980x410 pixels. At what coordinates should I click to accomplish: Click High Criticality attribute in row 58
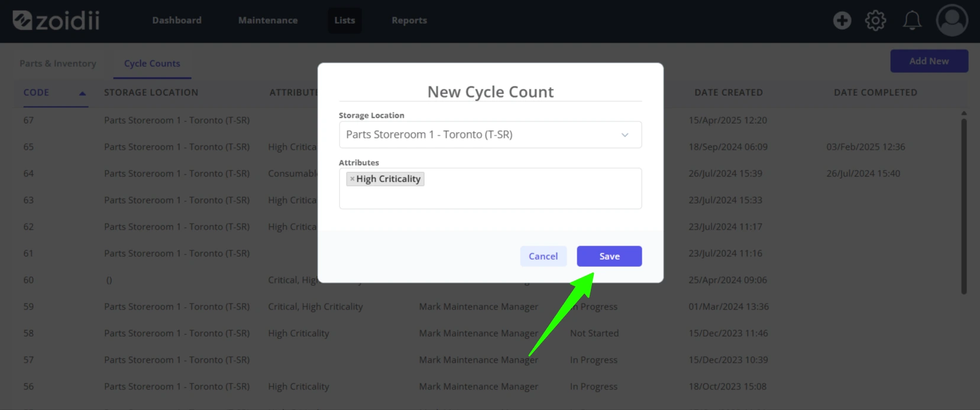[x=298, y=333]
